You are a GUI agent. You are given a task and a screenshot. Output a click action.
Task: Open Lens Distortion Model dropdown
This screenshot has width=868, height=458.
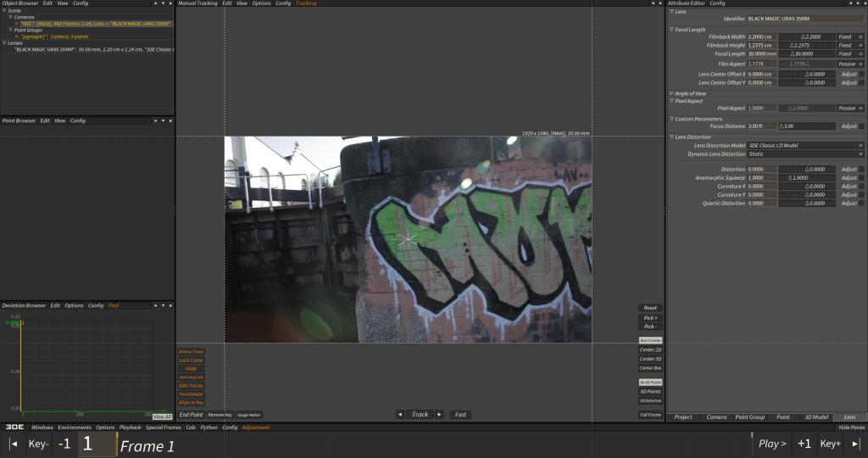click(x=805, y=146)
